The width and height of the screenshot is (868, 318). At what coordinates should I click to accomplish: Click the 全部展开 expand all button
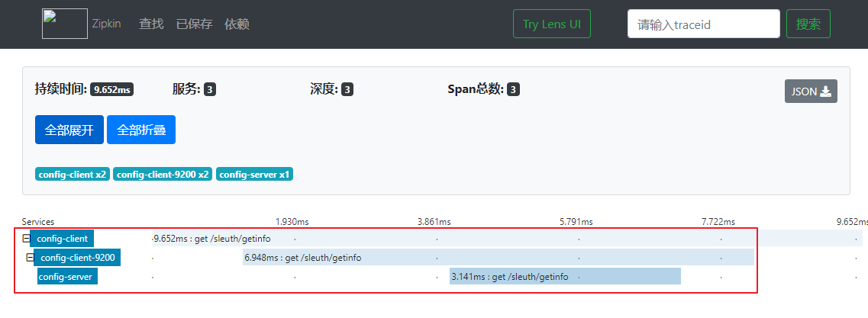tap(69, 130)
